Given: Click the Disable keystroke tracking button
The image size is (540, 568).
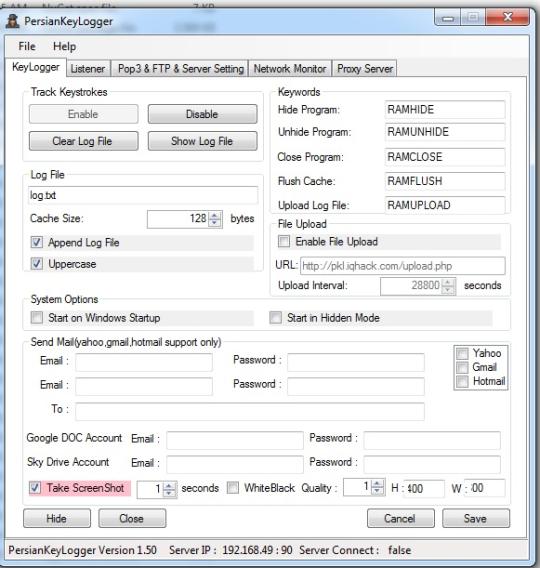Looking at the screenshot, I should [x=202, y=114].
